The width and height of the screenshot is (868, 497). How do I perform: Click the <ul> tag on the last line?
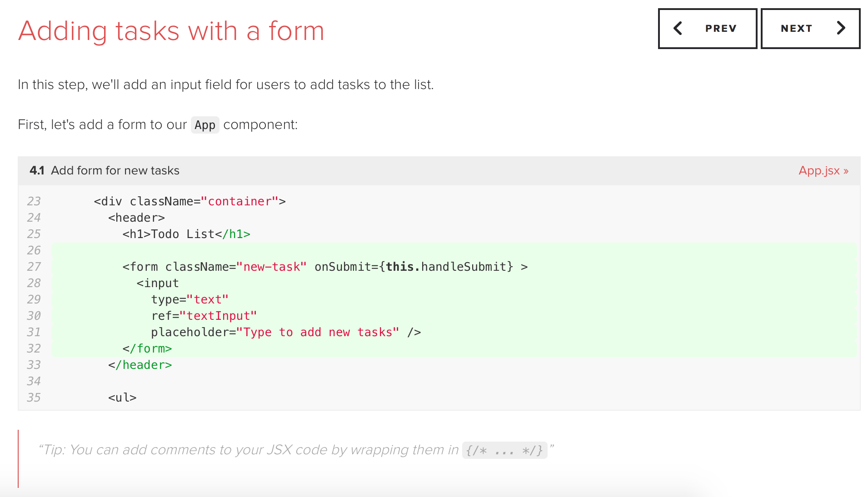click(x=122, y=398)
